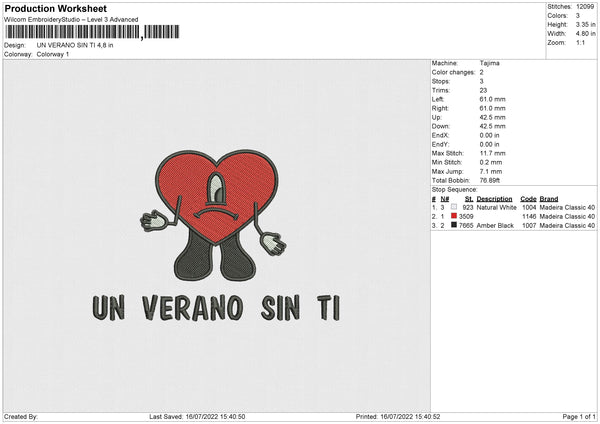The height and width of the screenshot is (424, 600).
Task: Click the Stitches value 12099
Action: point(585,7)
